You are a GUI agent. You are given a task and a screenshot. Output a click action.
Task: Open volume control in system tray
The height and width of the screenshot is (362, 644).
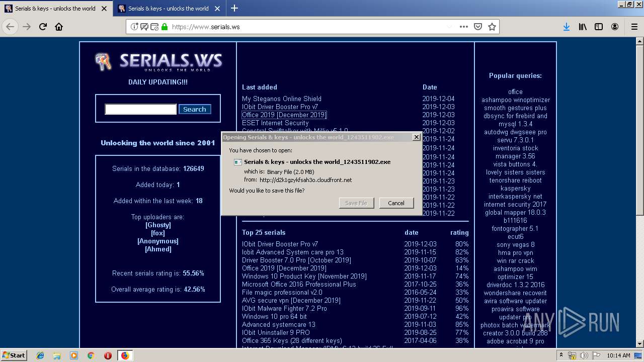pos(584,355)
